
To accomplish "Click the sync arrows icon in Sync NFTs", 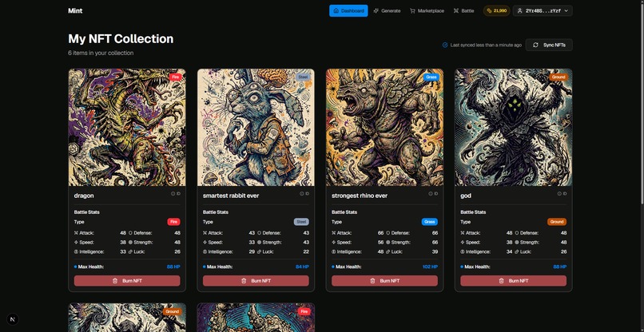I will click(535, 45).
